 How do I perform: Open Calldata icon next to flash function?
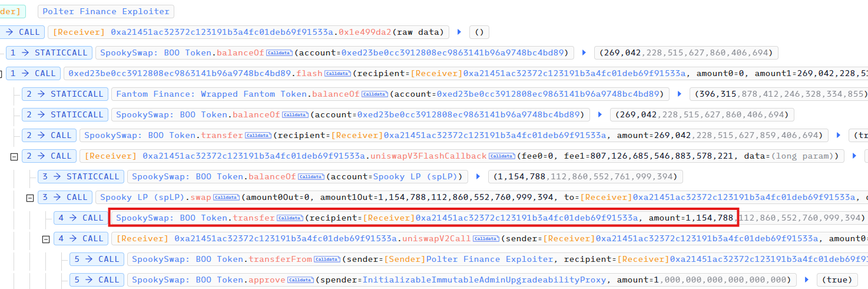(338, 73)
